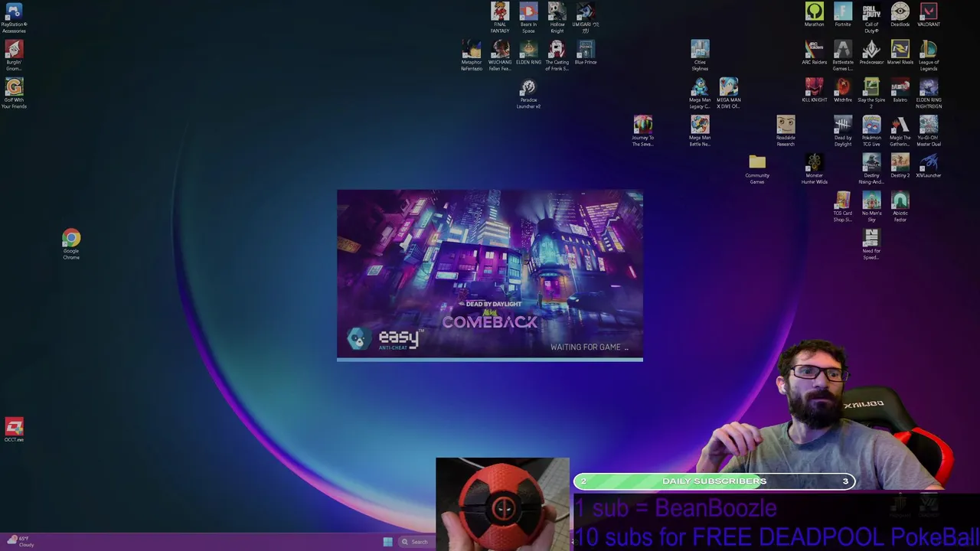The width and height of the screenshot is (980, 551).
Task: Select the No Man's Sky shortcut
Action: (871, 207)
